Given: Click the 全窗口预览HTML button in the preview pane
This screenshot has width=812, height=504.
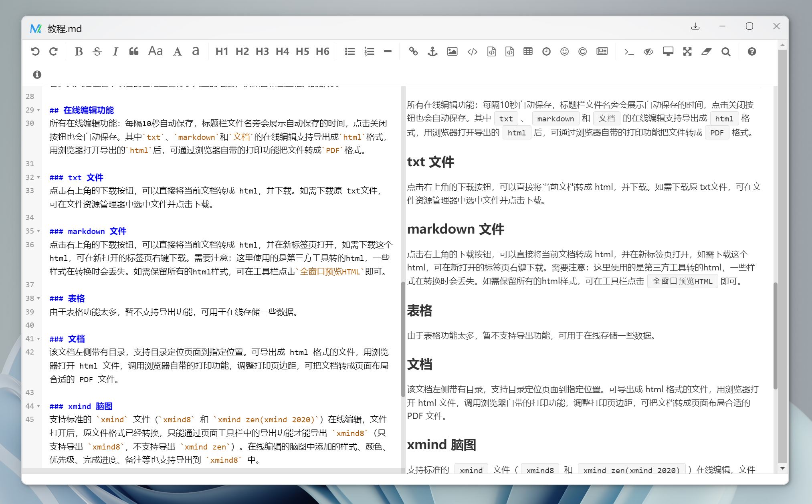Looking at the screenshot, I should [x=682, y=281].
